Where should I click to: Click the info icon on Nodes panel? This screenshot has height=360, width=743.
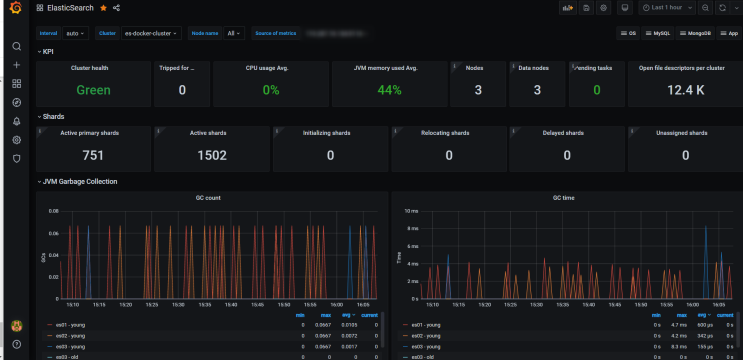pos(454,65)
